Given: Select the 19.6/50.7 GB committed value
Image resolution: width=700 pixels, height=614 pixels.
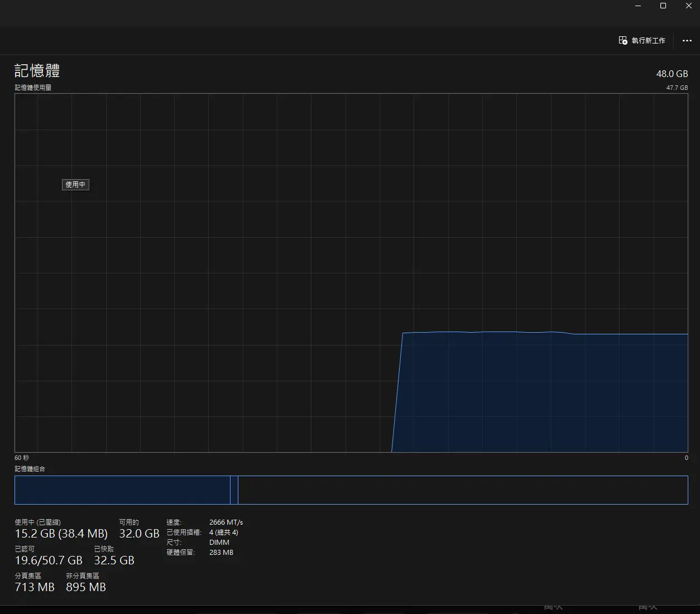Looking at the screenshot, I should (49, 560).
